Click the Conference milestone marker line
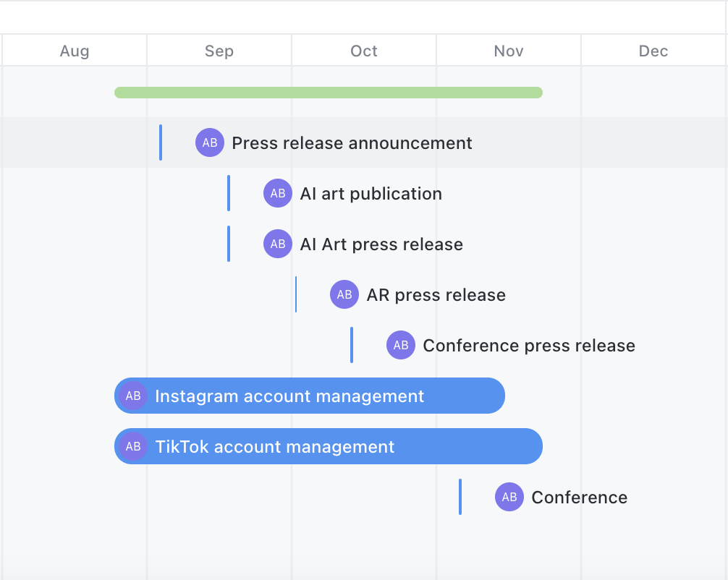This screenshot has width=728, height=580. (460, 497)
